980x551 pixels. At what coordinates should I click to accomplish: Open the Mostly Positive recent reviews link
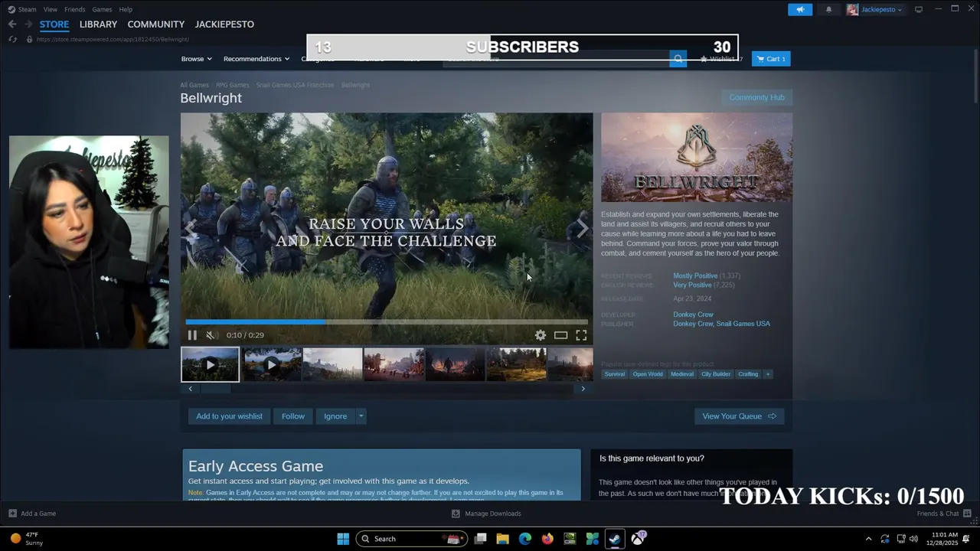click(x=695, y=275)
